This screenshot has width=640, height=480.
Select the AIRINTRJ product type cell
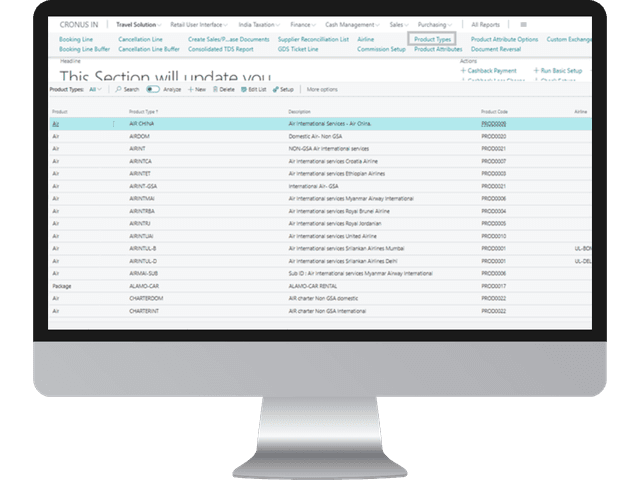(140, 224)
